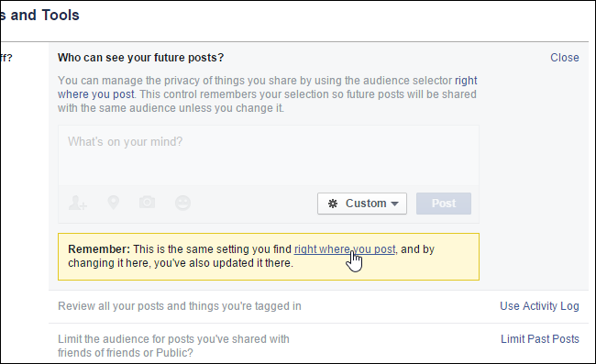Click the Post button
The height and width of the screenshot is (364, 596).
444,204
